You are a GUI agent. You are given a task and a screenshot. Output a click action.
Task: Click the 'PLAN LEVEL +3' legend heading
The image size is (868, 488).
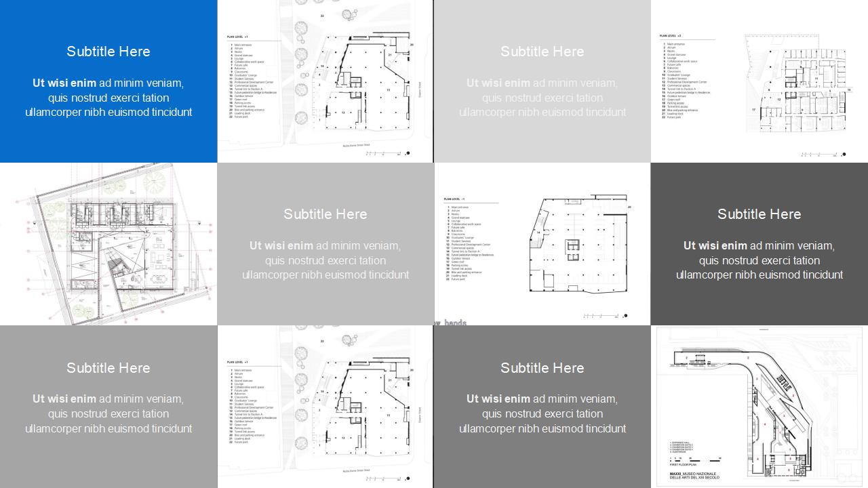670,35
